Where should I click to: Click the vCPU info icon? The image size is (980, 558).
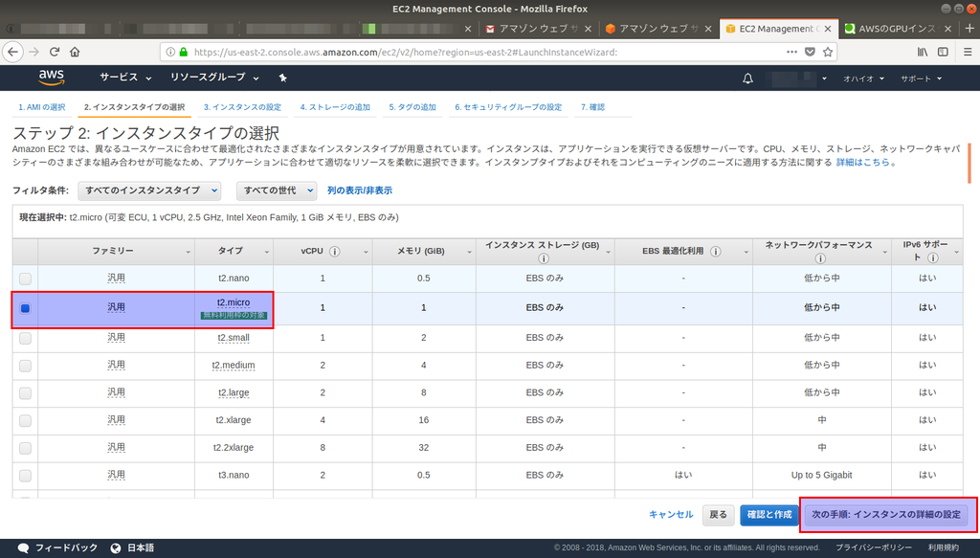click(334, 251)
